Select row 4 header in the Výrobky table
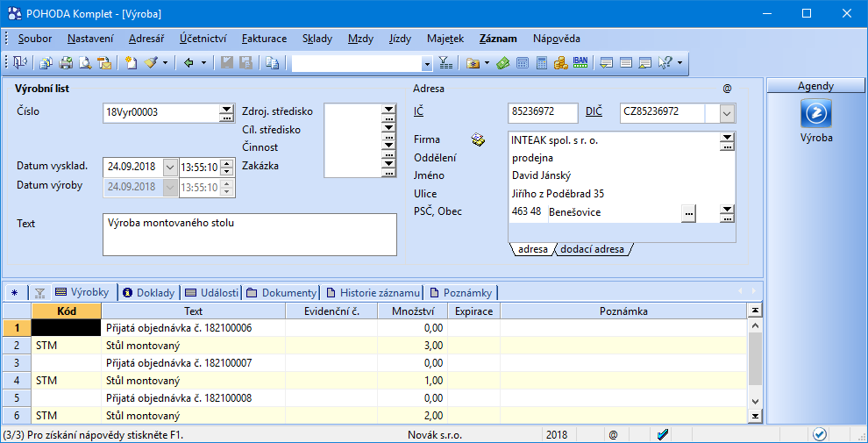 click(17, 381)
